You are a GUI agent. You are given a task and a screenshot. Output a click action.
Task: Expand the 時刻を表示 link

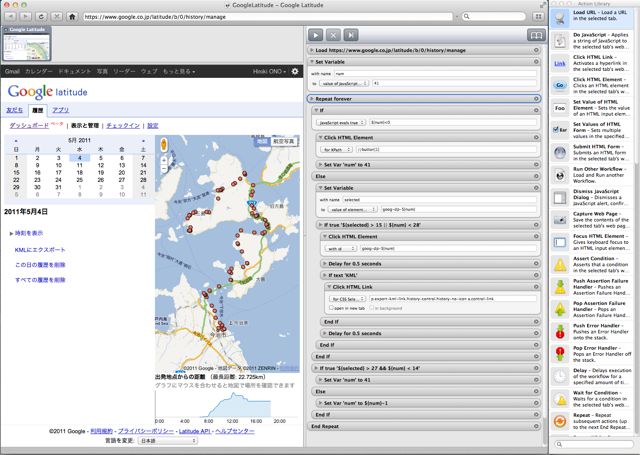pos(29,233)
